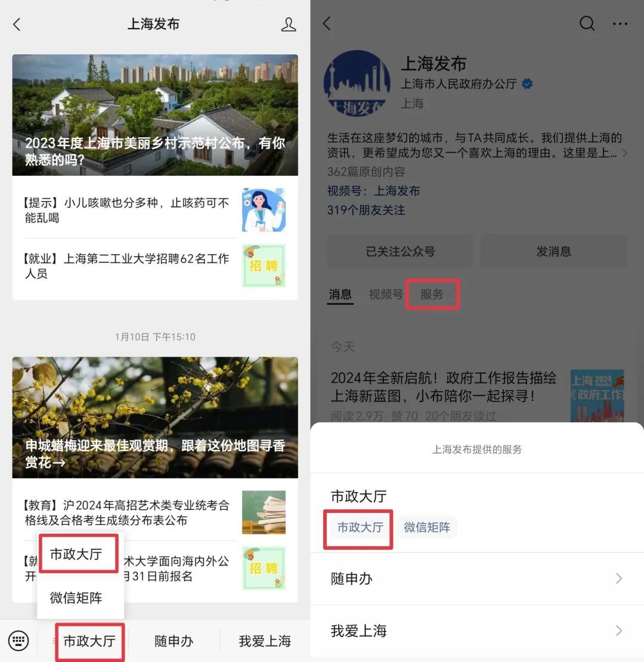
Task: Expand the 随申办 service row chevron
Action: point(619,579)
